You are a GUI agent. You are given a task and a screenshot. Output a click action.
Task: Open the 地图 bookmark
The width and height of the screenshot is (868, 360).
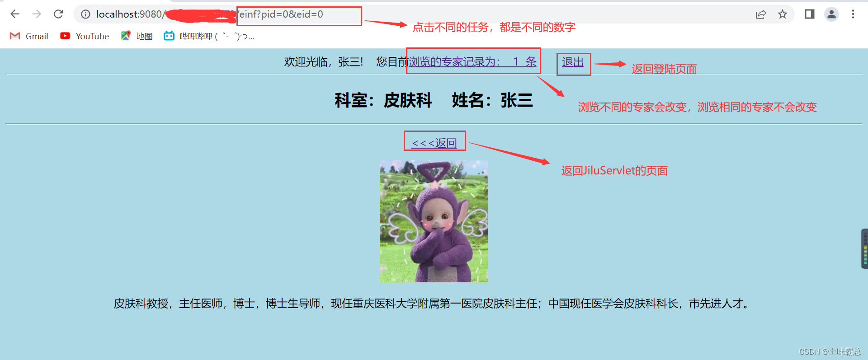pyautogui.click(x=137, y=36)
